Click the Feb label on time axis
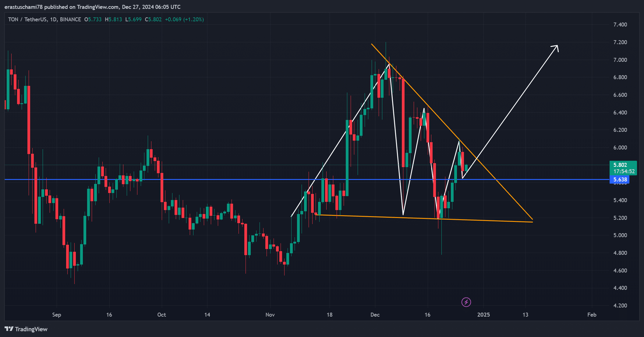The height and width of the screenshot is (337, 644). [x=592, y=315]
